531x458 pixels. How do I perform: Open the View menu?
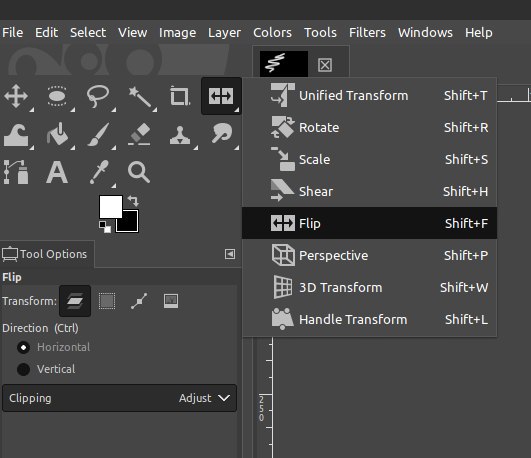tap(132, 33)
